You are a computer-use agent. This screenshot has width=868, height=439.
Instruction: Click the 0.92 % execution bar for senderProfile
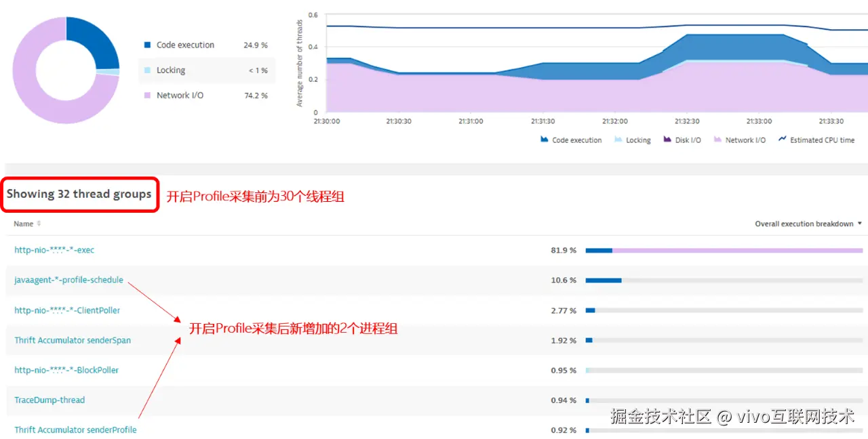click(724, 430)
